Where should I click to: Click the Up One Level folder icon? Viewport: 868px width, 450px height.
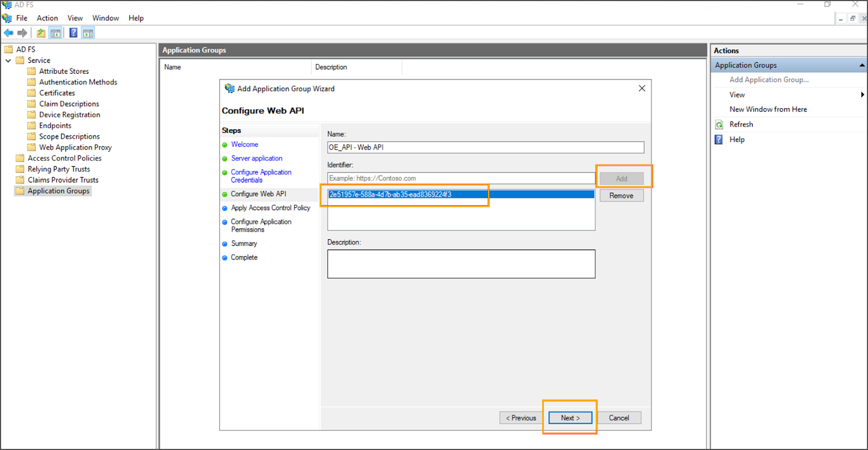click(41, 33)
